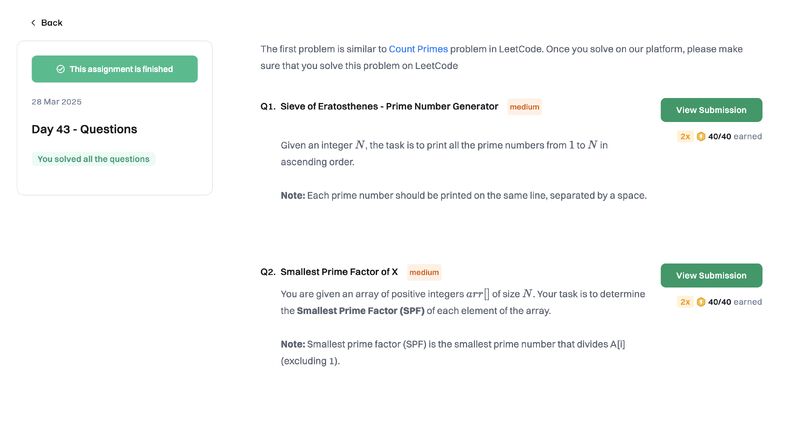Click the 'This assignment is finished' banner
Screen dimensions: 800x423
pos(114,69)
